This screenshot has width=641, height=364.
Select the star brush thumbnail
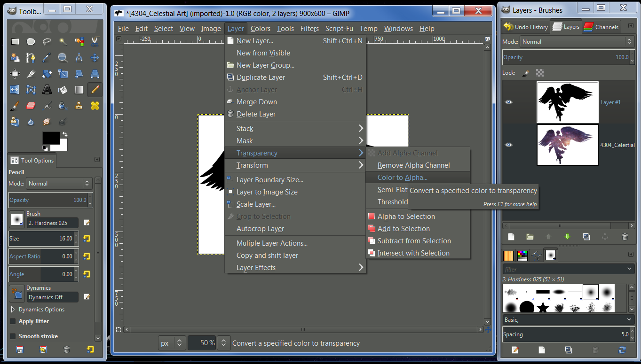[543, 308]
